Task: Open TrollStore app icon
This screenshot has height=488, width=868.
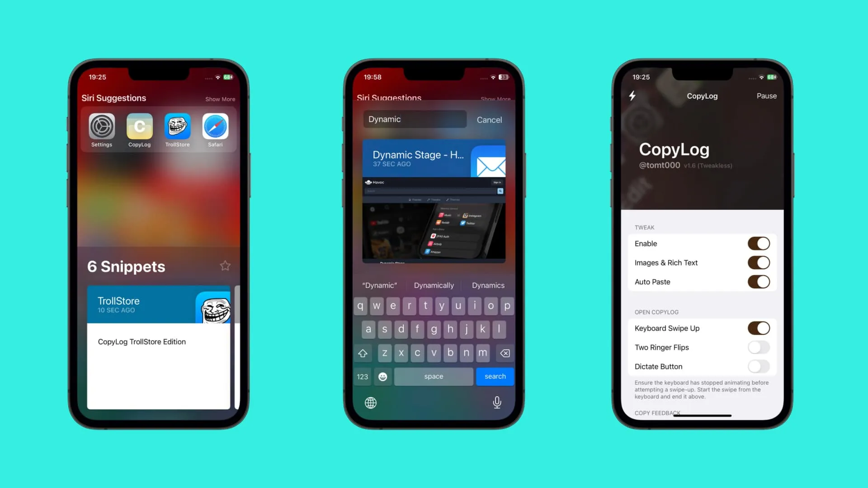Action: pyautogui.click(x=177, y=127)
